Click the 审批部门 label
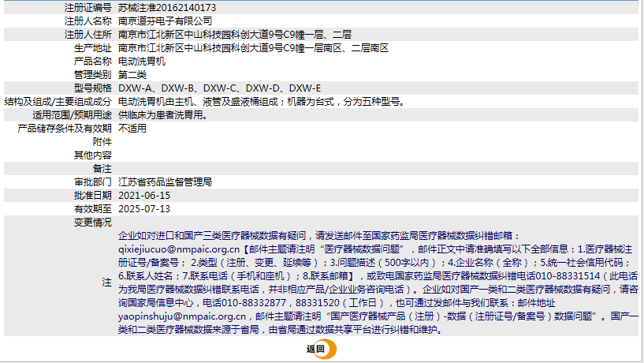This screenshot has width=644, height=363. [x=93, y=182]
